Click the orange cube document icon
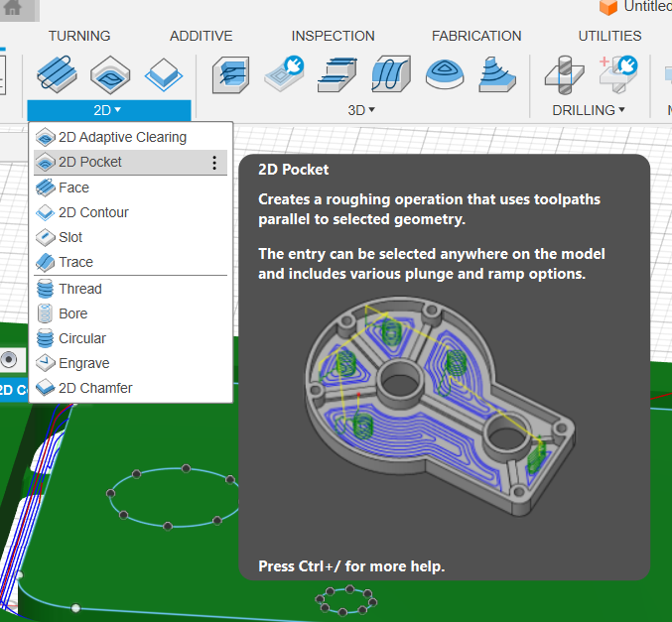The width and height of the screenshot is (672, 622). (x=607, y=7)
